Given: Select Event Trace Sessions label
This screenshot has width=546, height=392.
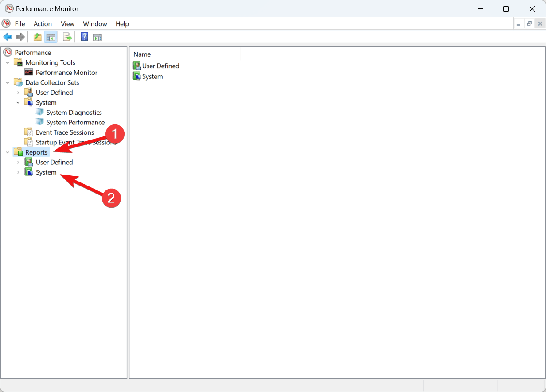Looking at the screenshot, I should click(x=65, y=132).
